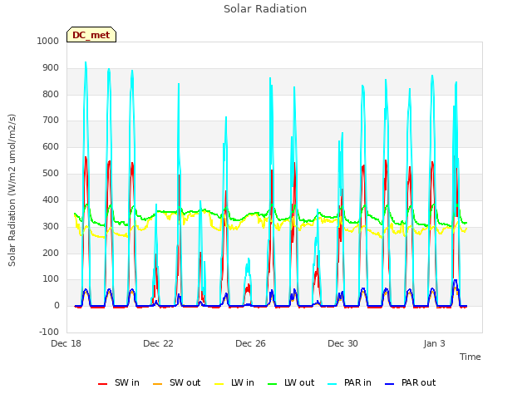Click the red SW in legend swatch
This screenshot has width=532, height=399.
pos(102,384)
